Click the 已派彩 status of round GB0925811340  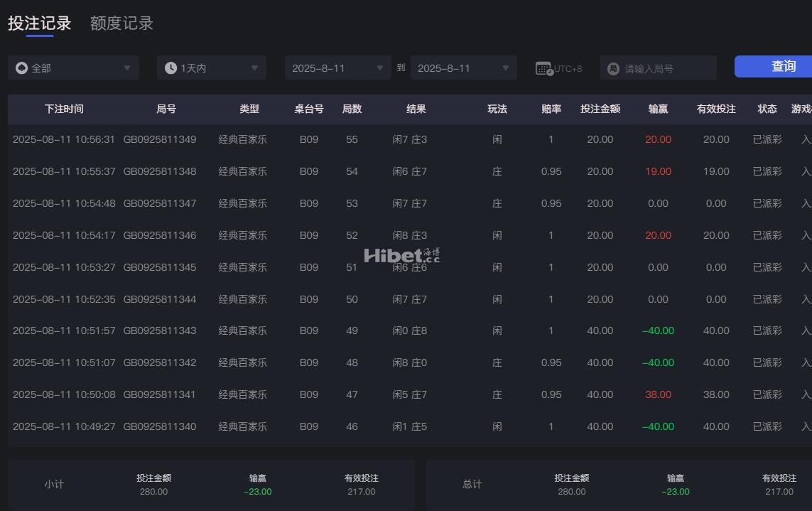pos(767,426)
